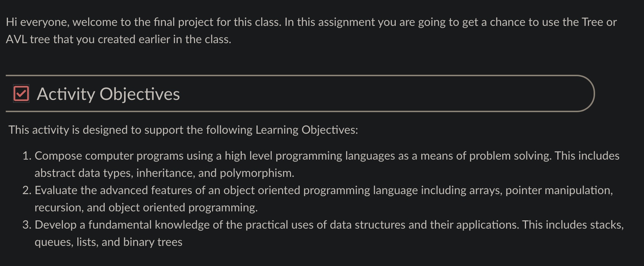This screenshot has width=644, height=266.
Task: Click the line 'queues, lists, and binary trees'
Action: point(108,242)
